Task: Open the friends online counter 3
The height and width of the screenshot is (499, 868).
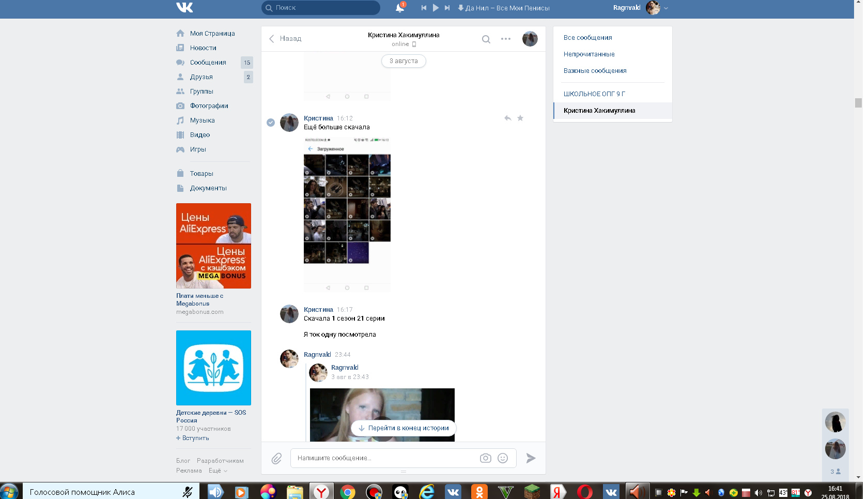Action: [835, 472]
